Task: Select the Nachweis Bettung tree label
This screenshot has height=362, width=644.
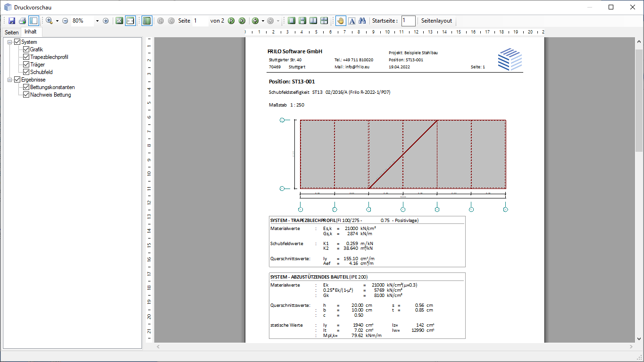Action: 51,95
